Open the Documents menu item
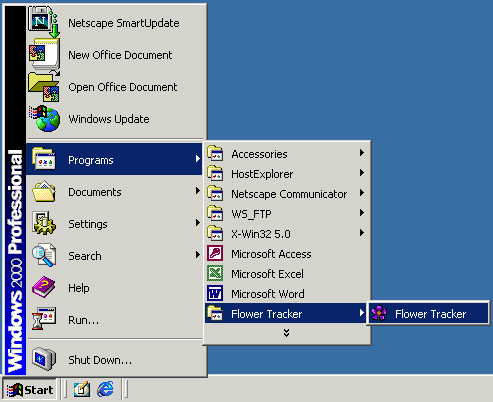Viewport: 493px width, 402px height. (114, 192)
